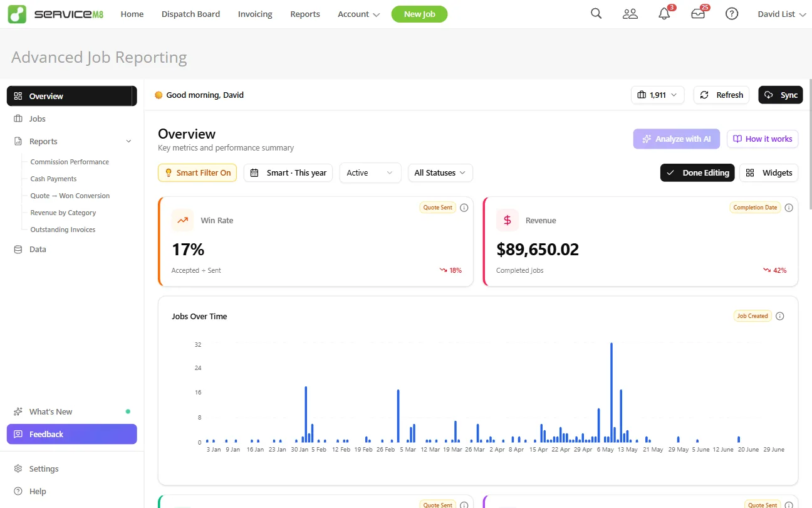Click the 18% win rate change indicator
The width and height of the screenshot is (812, 508).
(450, 270)
